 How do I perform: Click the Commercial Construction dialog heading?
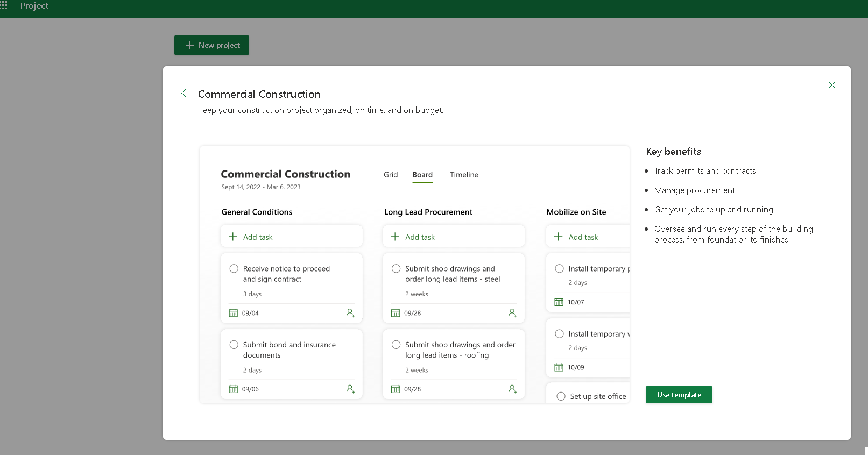(x=259, y=94)
